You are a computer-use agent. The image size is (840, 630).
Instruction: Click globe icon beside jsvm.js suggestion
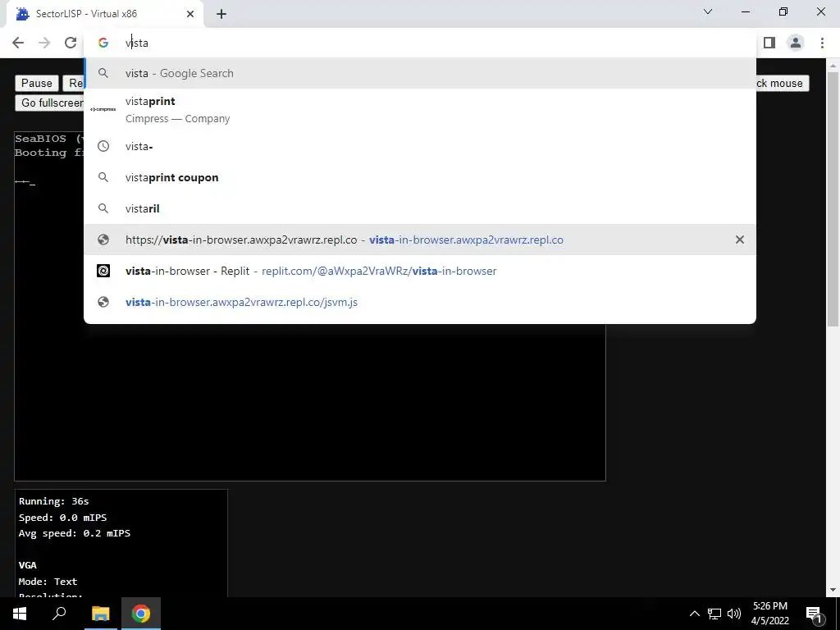(103, 302)
